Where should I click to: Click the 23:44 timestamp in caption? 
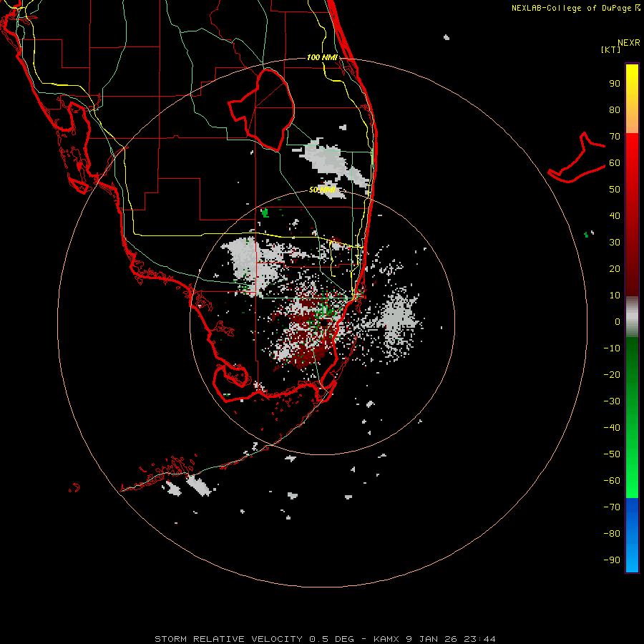479,639
